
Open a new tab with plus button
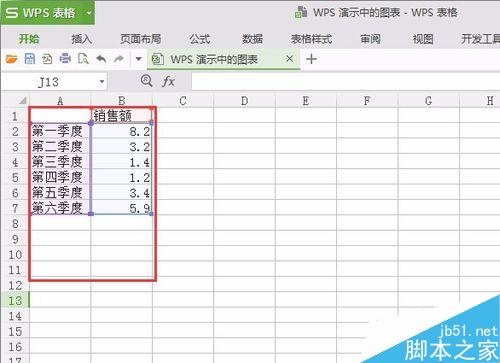311,59
